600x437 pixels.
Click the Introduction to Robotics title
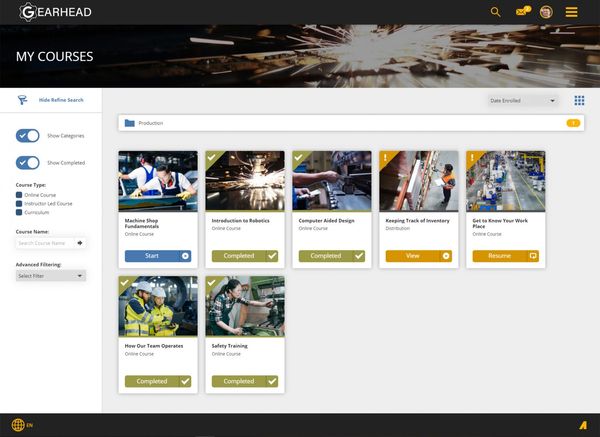click(x=240, y=220)
